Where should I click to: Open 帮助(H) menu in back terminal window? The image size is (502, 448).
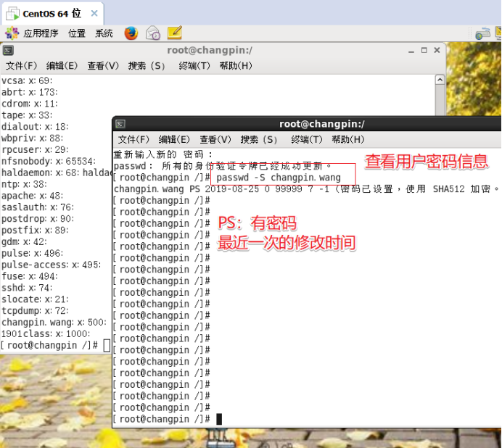[236, 65]
